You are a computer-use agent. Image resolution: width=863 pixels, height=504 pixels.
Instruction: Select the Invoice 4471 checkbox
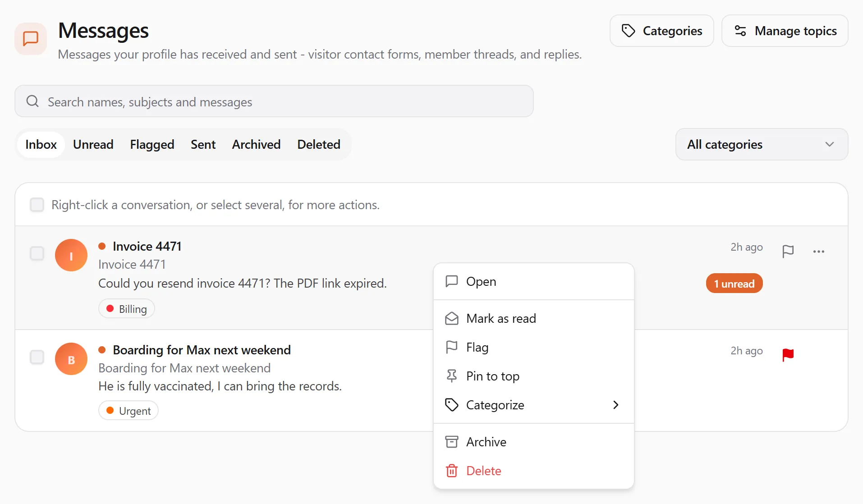[x=37, y=253]
